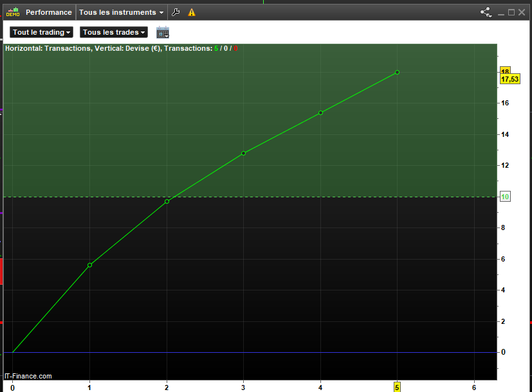
Task: Open the calendar date range icon
Action: [163, 32]
